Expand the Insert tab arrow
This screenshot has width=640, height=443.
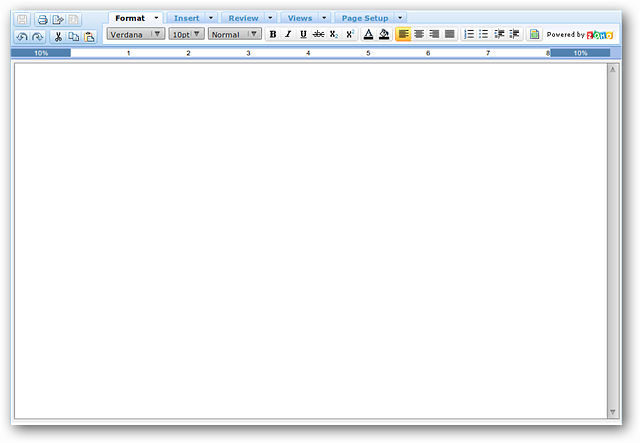tap(211, 18)
